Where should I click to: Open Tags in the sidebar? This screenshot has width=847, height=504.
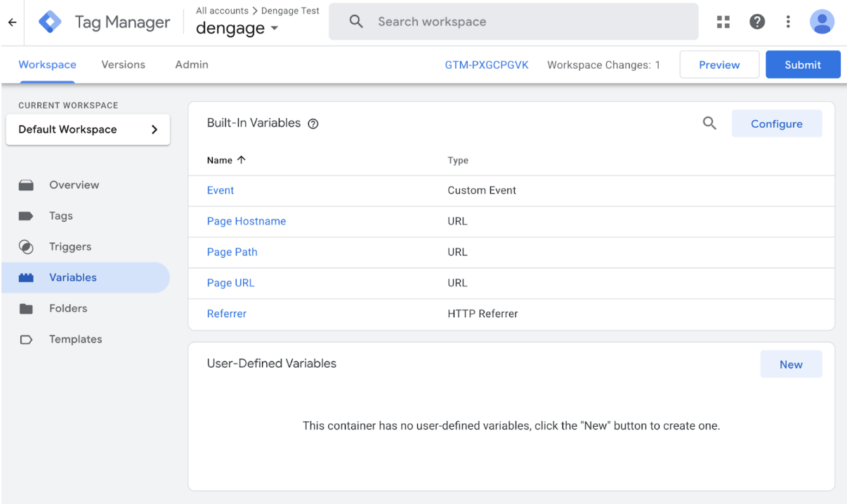click(x=85, y=216)
